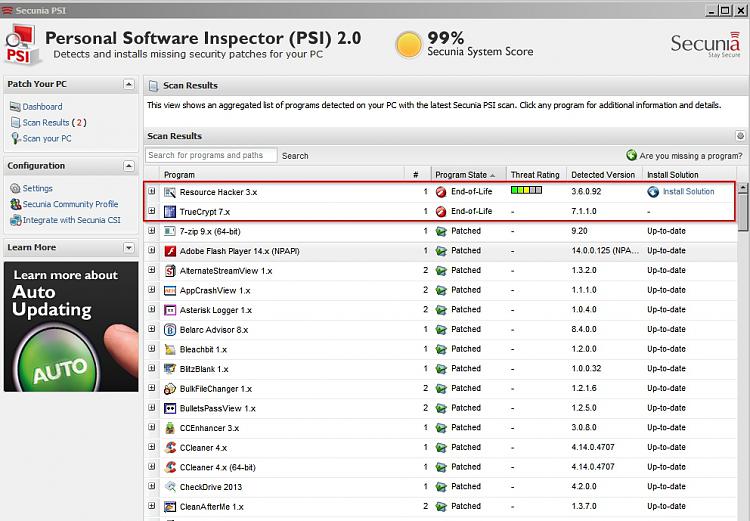Screen dimensions: 750x521
Task: Open the Dashboard page
Action: (x=42, y=107)
